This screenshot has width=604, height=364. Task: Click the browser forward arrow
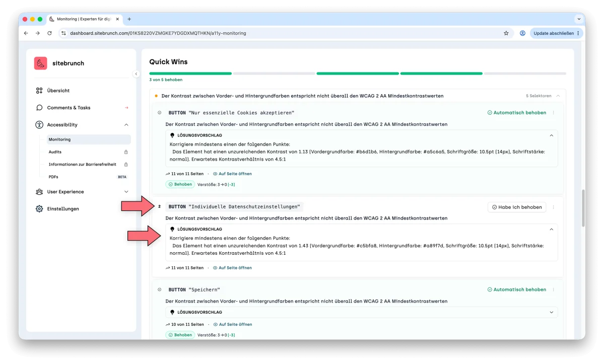point(38,33)
